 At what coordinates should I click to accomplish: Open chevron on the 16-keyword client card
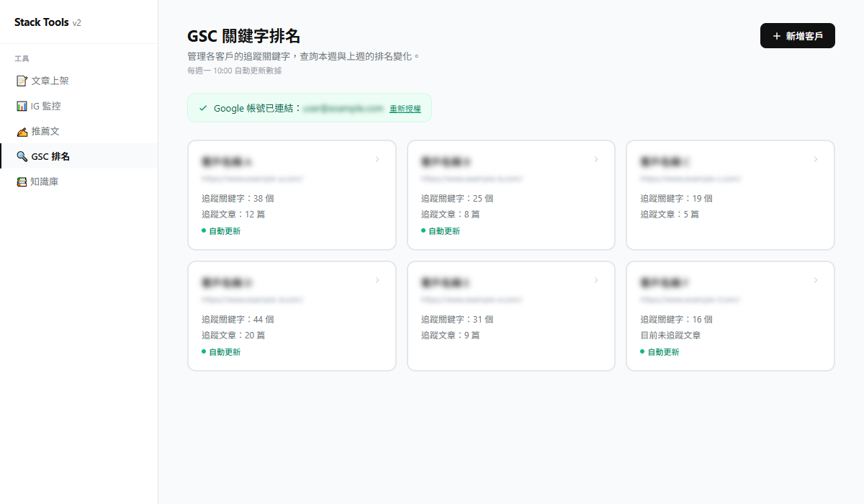coord(816,280)
